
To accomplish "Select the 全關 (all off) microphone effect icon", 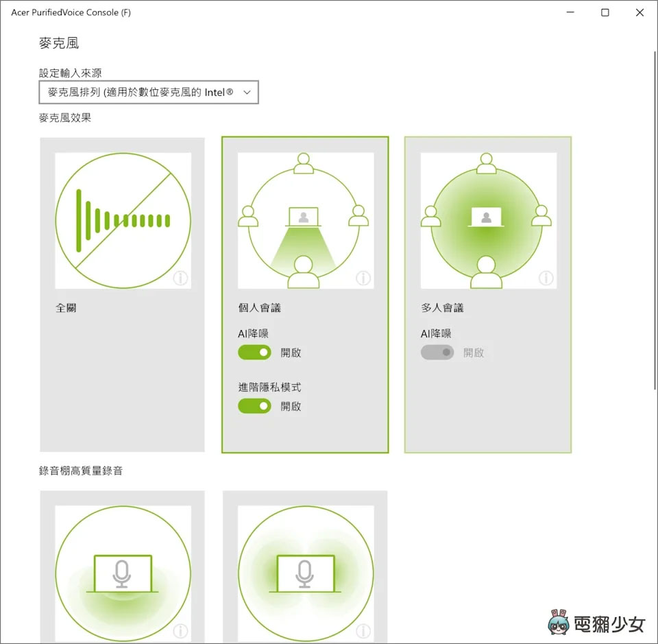I will pyautogui.click(x=123, y=220).
